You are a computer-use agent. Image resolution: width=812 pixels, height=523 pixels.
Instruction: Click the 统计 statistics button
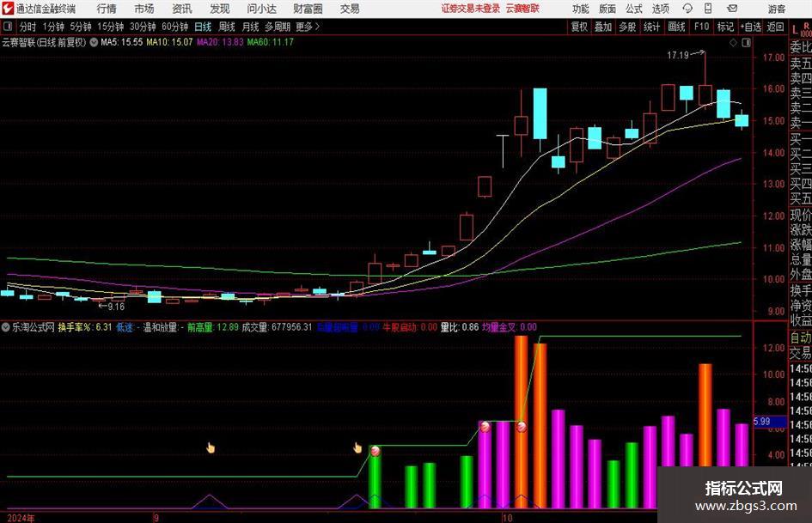(651, 27)
